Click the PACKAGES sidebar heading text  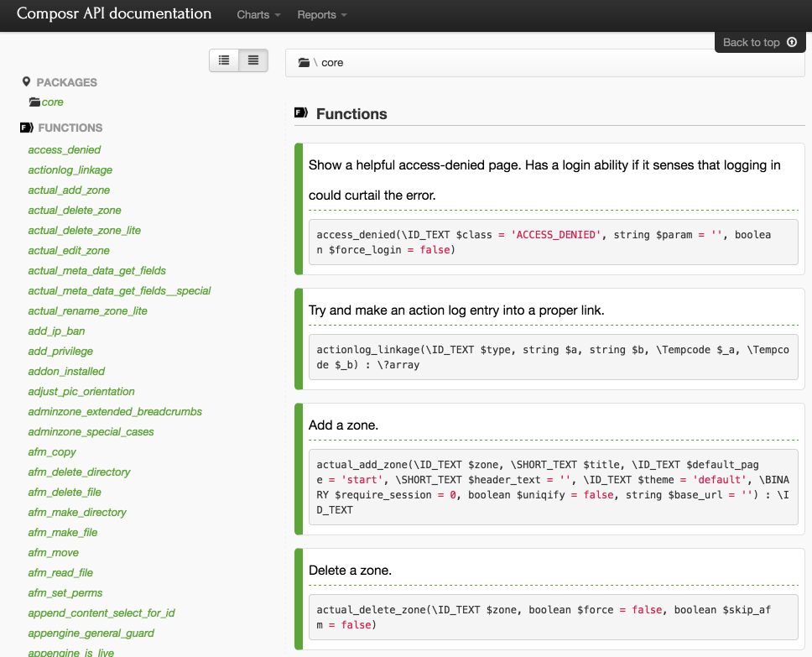click(67, 82)
